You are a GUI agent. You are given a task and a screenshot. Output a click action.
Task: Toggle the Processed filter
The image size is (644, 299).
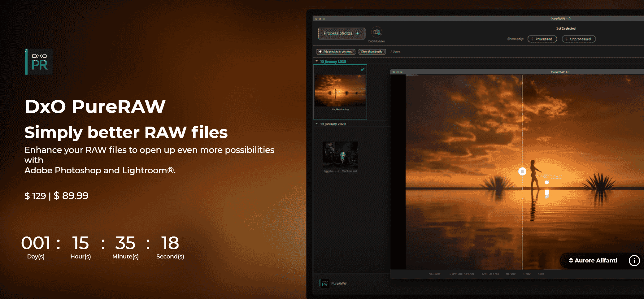542,39
